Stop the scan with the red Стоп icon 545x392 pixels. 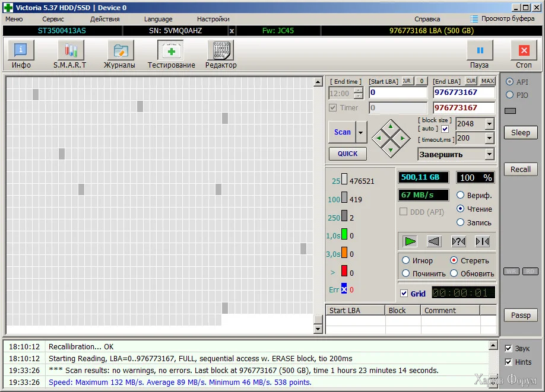point(524,54)
